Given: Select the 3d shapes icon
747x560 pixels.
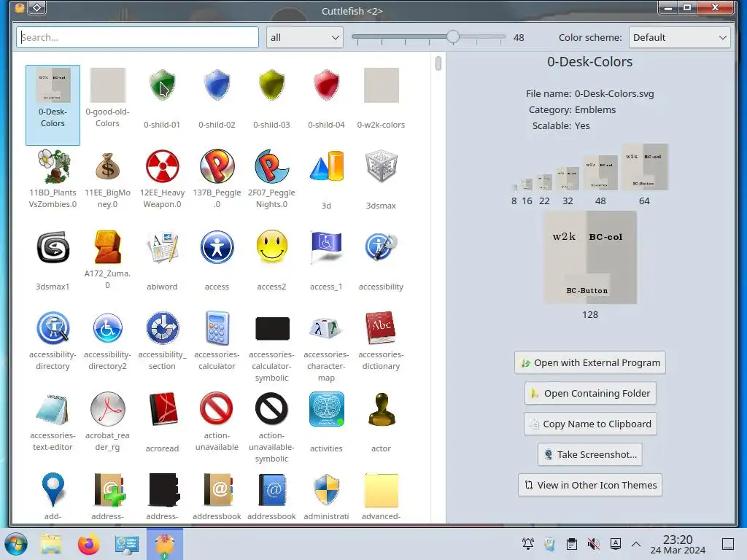Looking at the screenshot, I should click(x=326, y=166).
